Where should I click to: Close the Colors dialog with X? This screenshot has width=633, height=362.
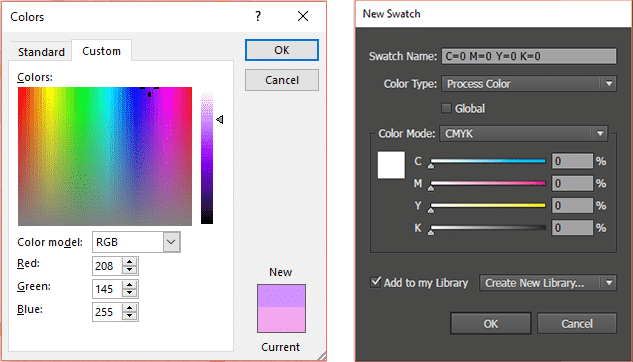pyautogui.click(x=303, y=16)
